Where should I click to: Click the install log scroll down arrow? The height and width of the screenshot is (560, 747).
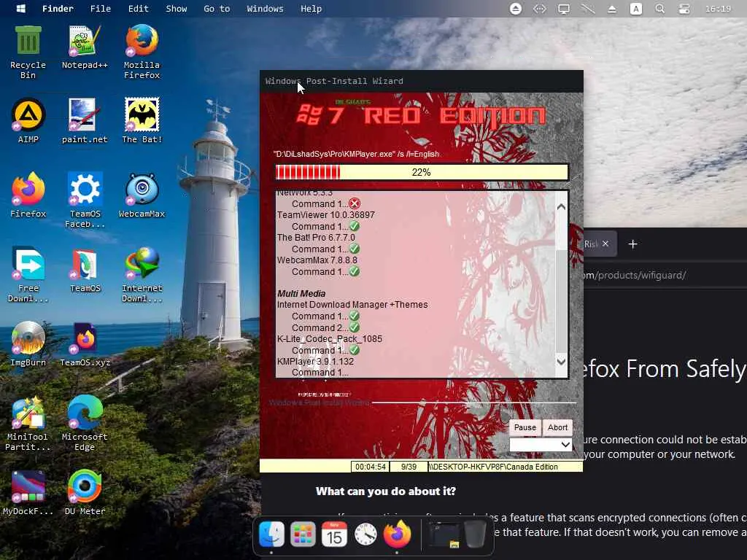(561, 362)
